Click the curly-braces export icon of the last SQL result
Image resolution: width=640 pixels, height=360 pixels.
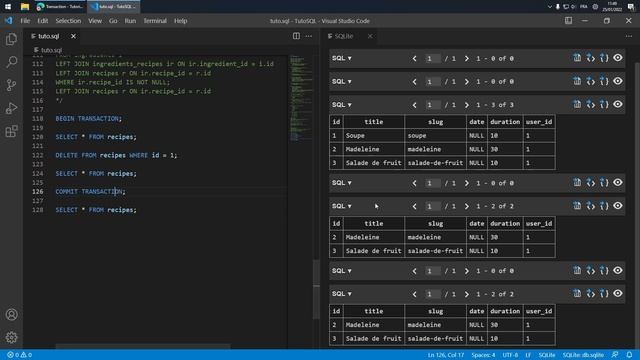point(604,293)
